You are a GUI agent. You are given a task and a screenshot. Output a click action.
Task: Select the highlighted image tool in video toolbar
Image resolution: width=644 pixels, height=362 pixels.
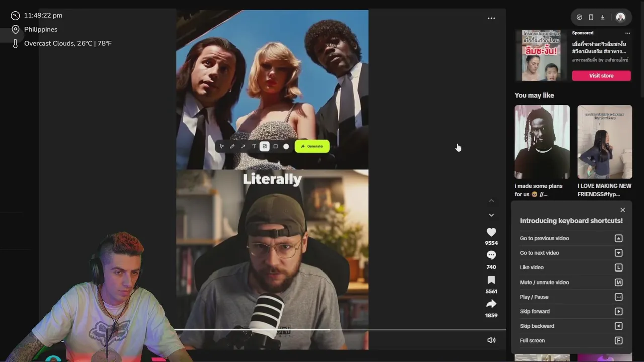point(265,146)
